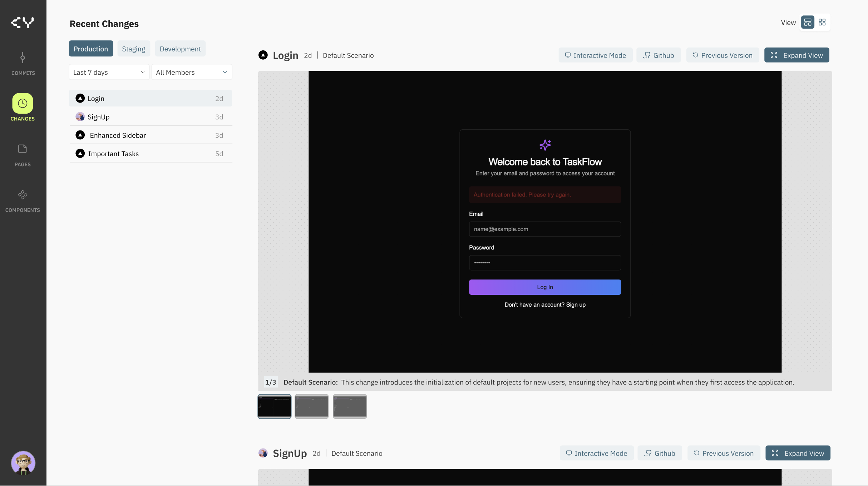Click the app logo at top left

click(23, 22)
